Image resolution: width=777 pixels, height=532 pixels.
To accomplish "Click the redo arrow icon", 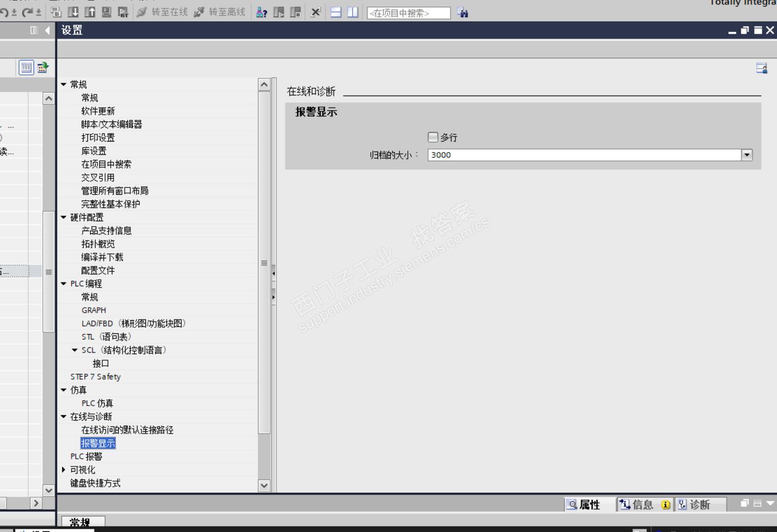I will click(28, 12).
